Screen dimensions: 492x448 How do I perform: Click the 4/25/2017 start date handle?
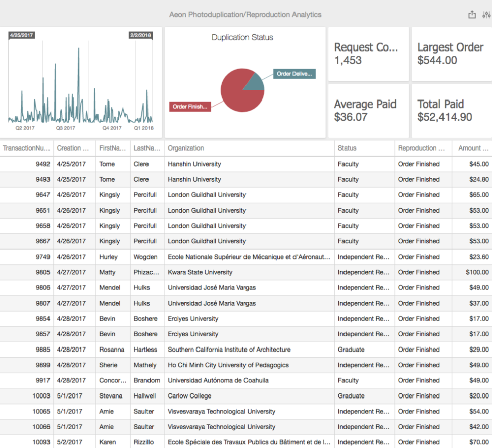[21, 35]
